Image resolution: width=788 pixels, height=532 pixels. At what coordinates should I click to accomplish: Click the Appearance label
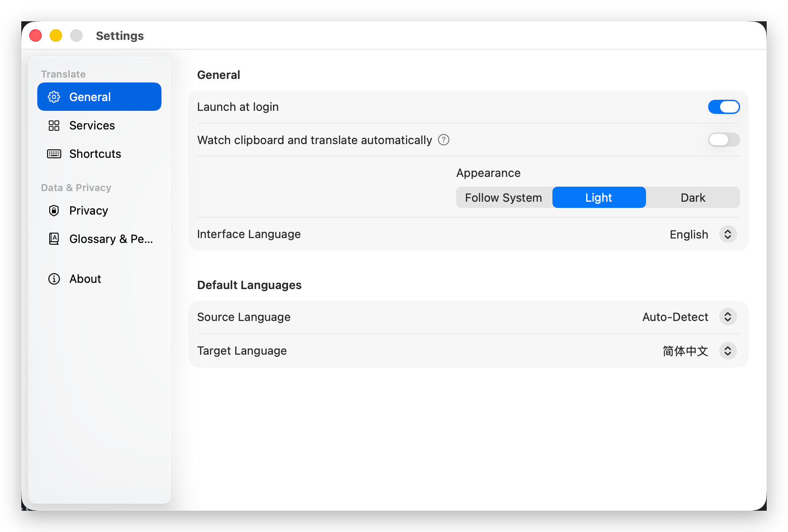pyautogui.click(x=489, y=173)
